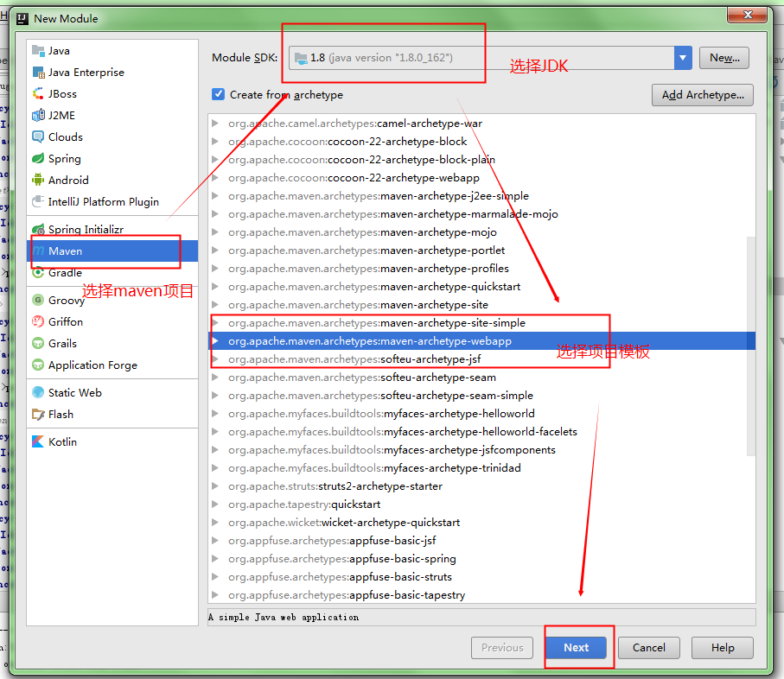Select maven-archetype-portlet archetype
The width and height of the screenshot is (784, 679).
tap(482, 251)
